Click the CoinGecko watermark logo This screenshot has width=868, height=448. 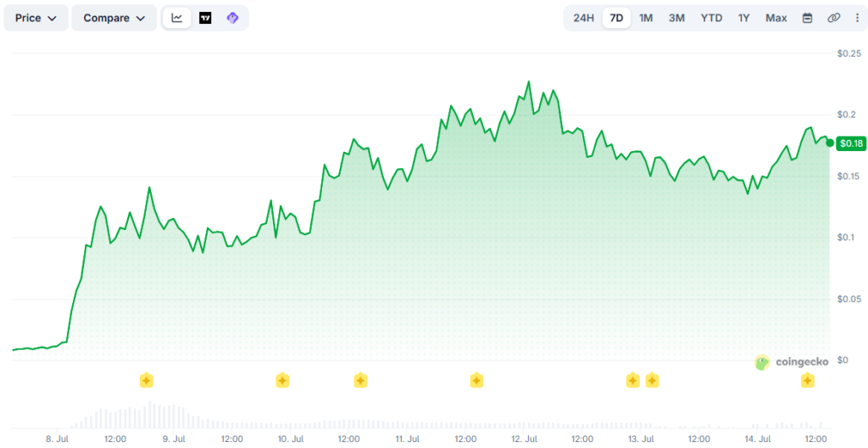pos(792,362)
